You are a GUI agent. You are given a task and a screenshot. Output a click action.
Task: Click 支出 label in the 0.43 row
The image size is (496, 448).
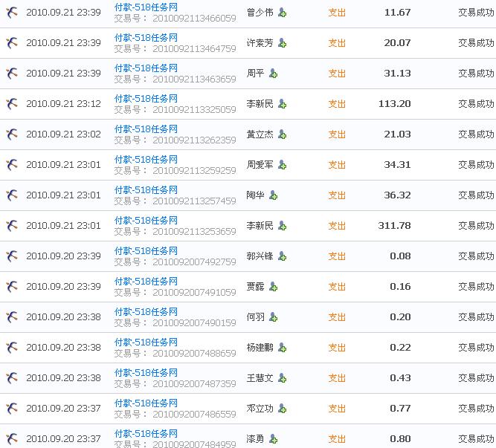(x=337, y=378)
